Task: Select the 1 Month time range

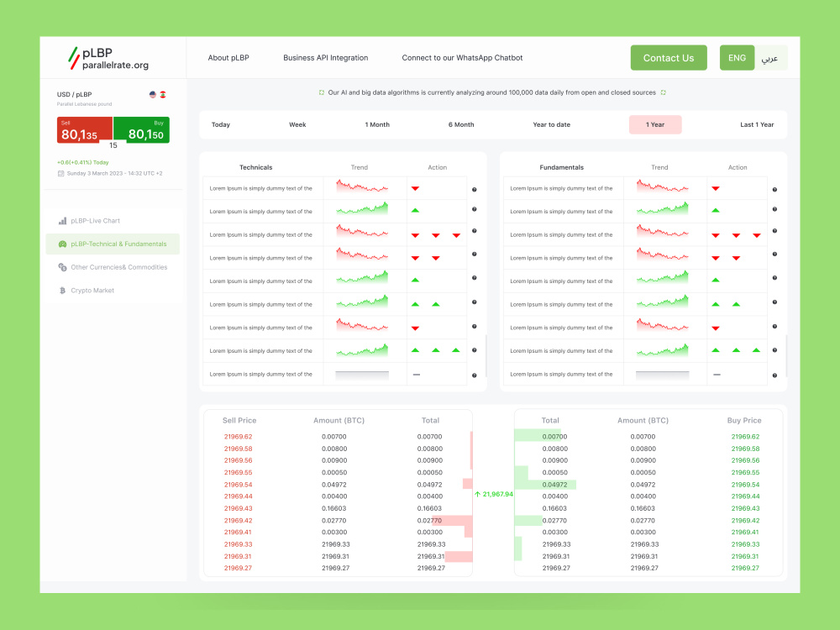Action: tap(377, 125)
